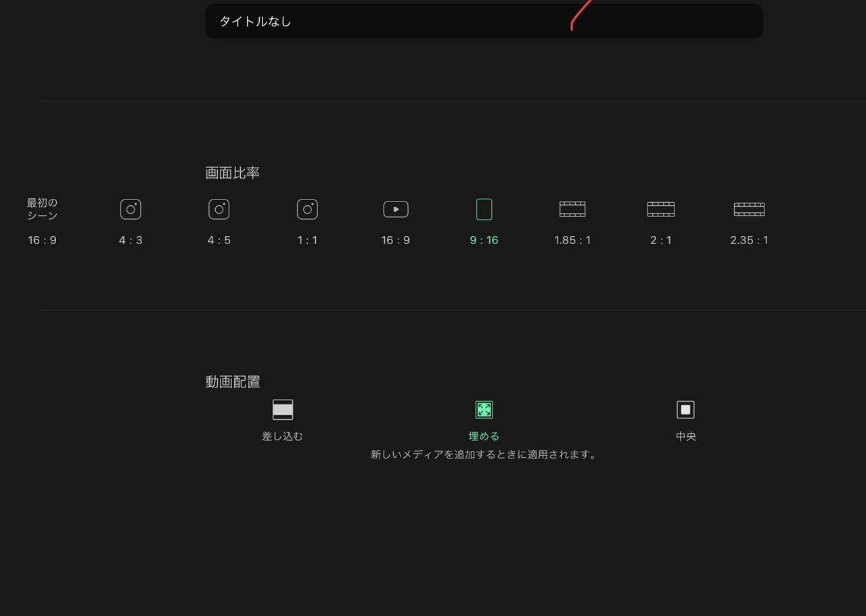Choose the 4:5 Instagram ratio icon
The width and height of the screenshot is (866, 616).
[x=219, y=209]
